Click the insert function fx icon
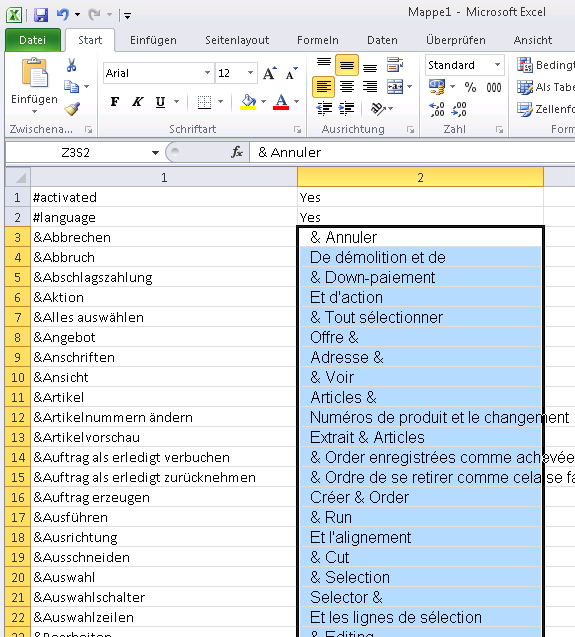575x637 pixels. tap(237, 152)
